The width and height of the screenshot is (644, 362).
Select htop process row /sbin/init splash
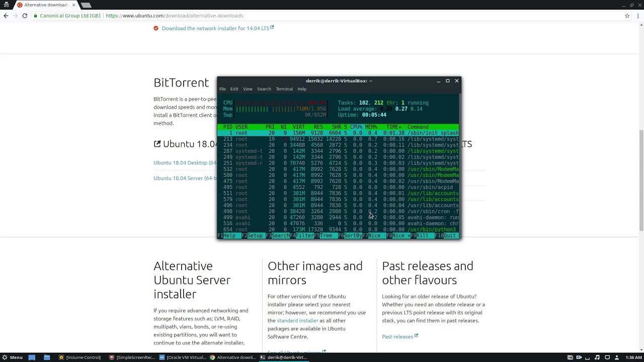coord(338,133)
